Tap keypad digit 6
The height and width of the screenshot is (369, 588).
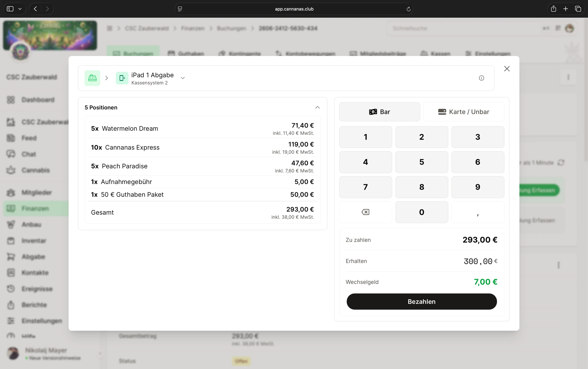pyautogui.click(x=477, y=162)
